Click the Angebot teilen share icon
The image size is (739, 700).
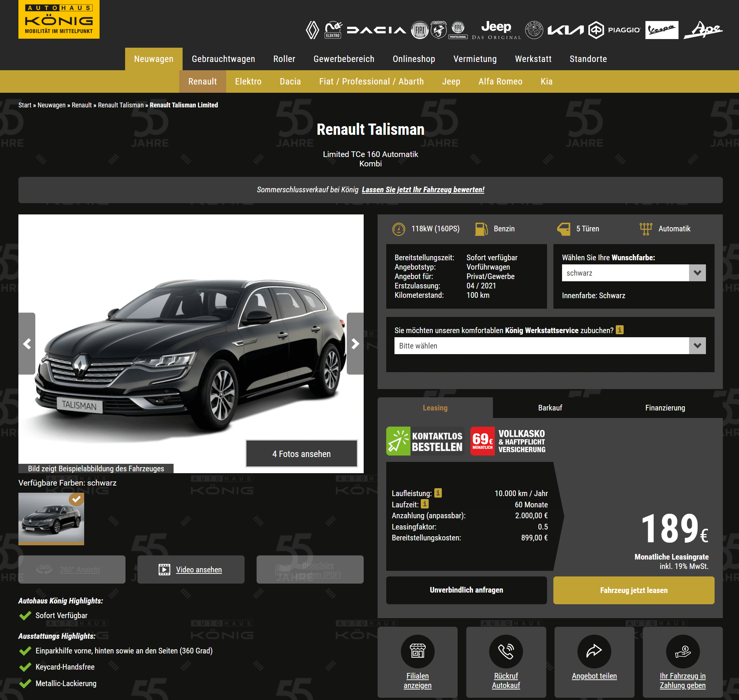(x=594, y=651)
